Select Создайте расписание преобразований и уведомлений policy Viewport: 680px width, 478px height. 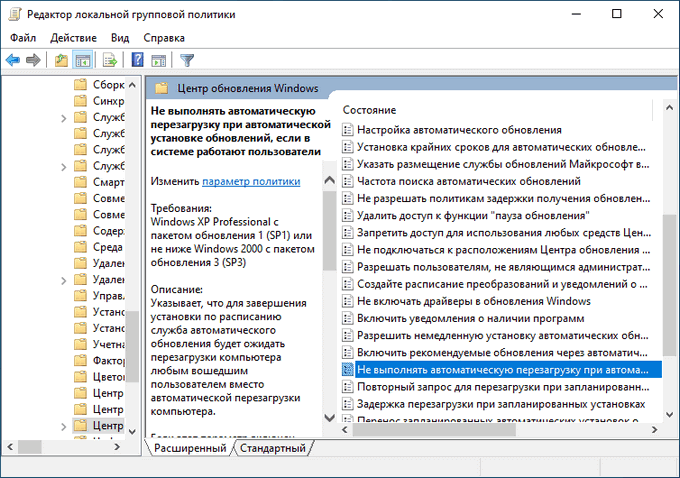click(502, 284)
